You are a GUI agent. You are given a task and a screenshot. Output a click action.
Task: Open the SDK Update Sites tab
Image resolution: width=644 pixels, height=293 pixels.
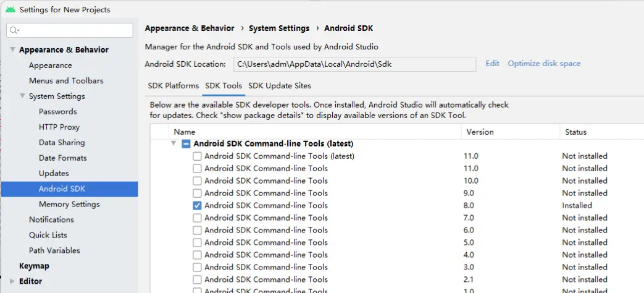tap(280, 86)
